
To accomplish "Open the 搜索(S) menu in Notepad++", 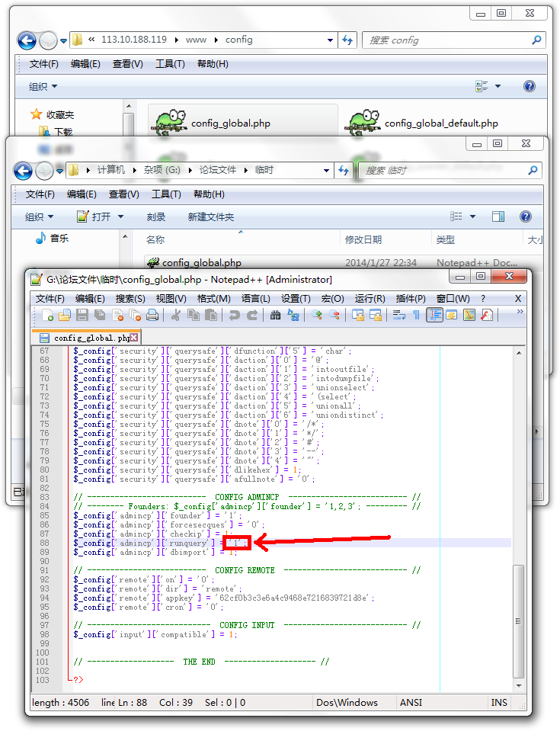I will [130, 298].
